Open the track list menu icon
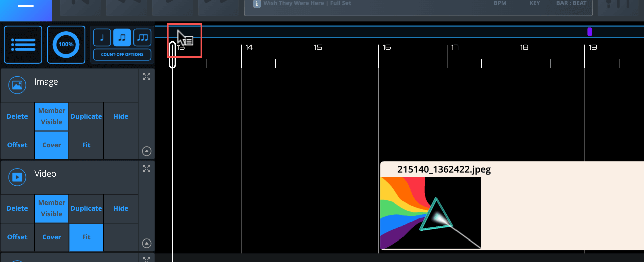This screenshot has height=262, width=644. pyautogui.click(x=23, y=44)
